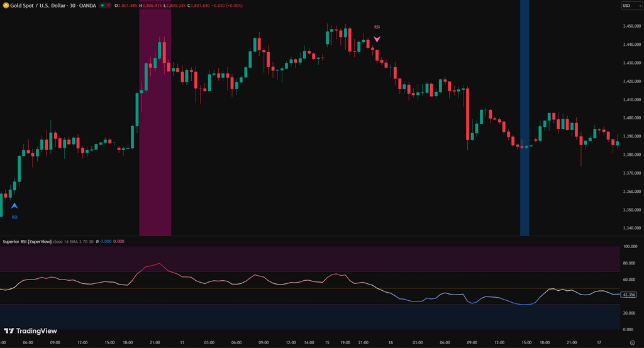Click the blue 0.000 indicator value
644x348 pixels.
pos(106,241)
